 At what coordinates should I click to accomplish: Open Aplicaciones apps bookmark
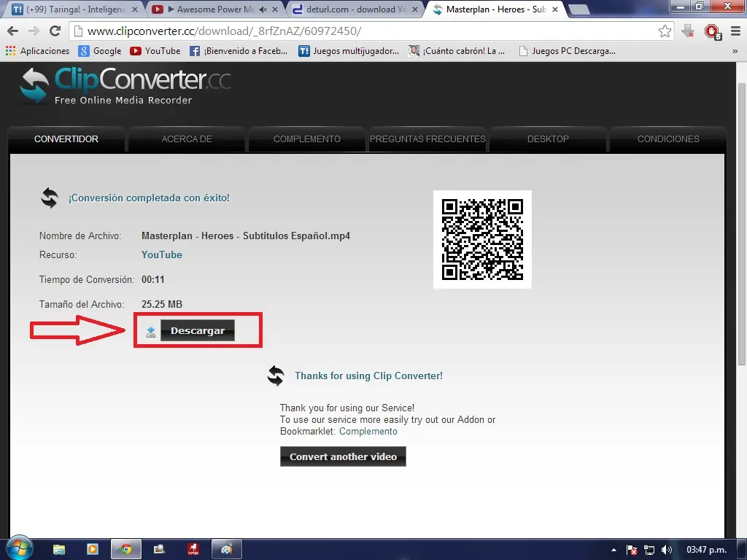(38, 51)
